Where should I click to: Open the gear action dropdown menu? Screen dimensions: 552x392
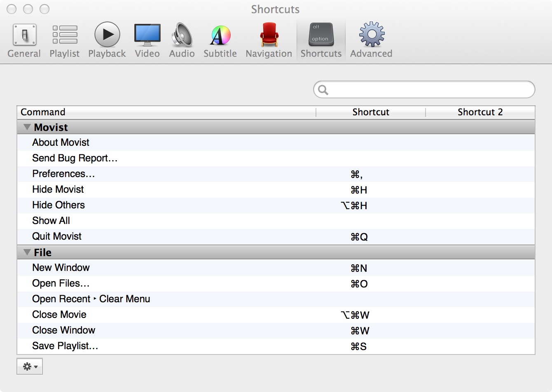pyautogui.click(x=30, y=366)
